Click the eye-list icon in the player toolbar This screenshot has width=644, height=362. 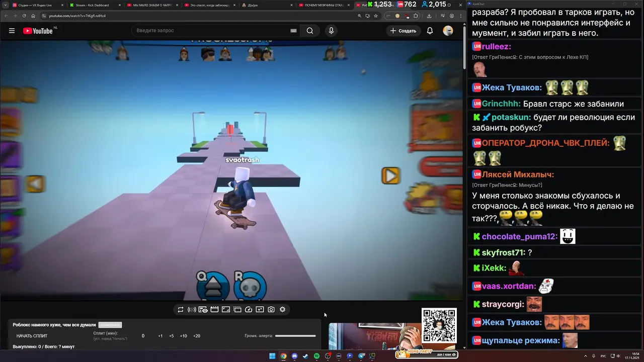coord(203,310)
